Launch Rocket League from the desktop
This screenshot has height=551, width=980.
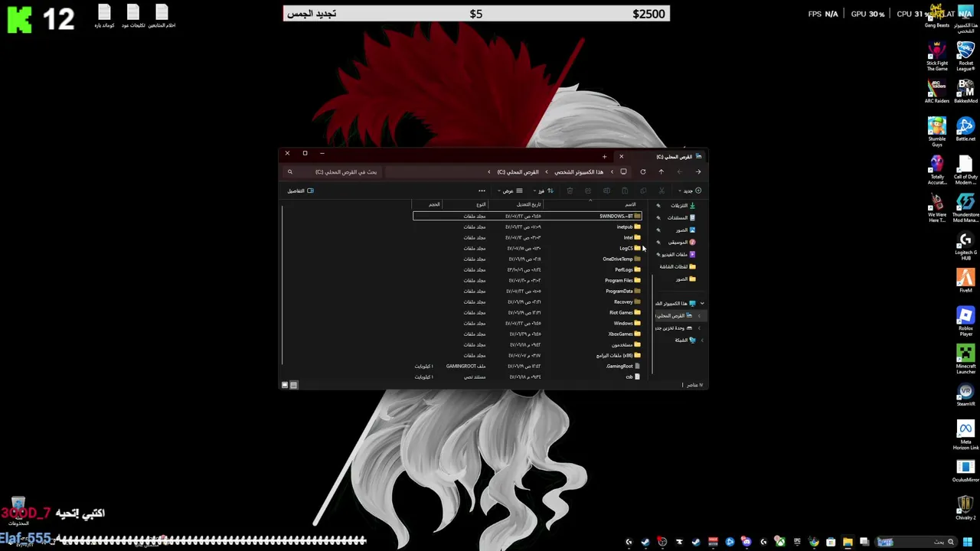(965, 57)
